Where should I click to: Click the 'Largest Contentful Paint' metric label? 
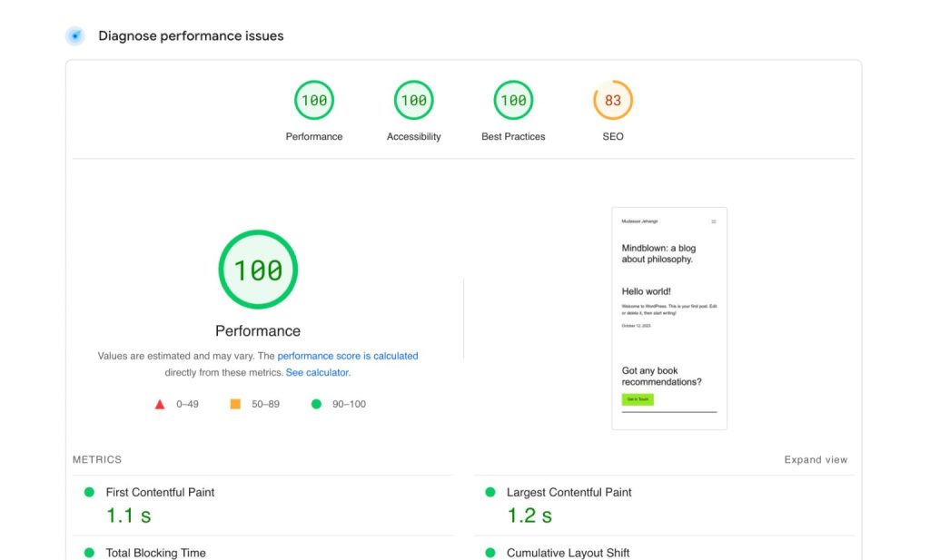pyautogui.click(x=569, y=493)
